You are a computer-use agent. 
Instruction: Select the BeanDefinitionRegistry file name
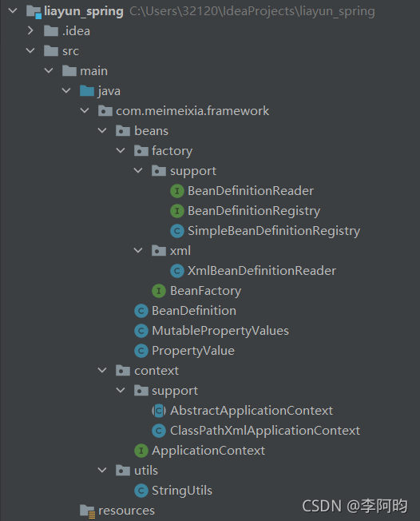pos(254,211)
